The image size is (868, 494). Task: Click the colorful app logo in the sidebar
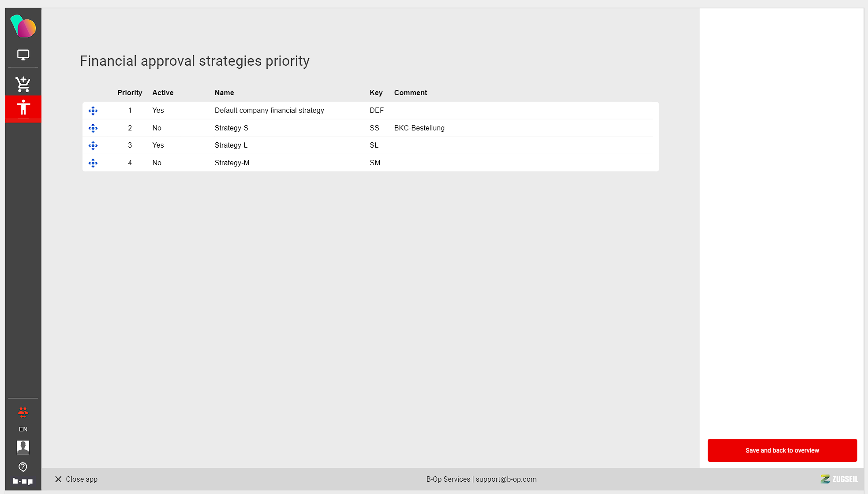23,26
